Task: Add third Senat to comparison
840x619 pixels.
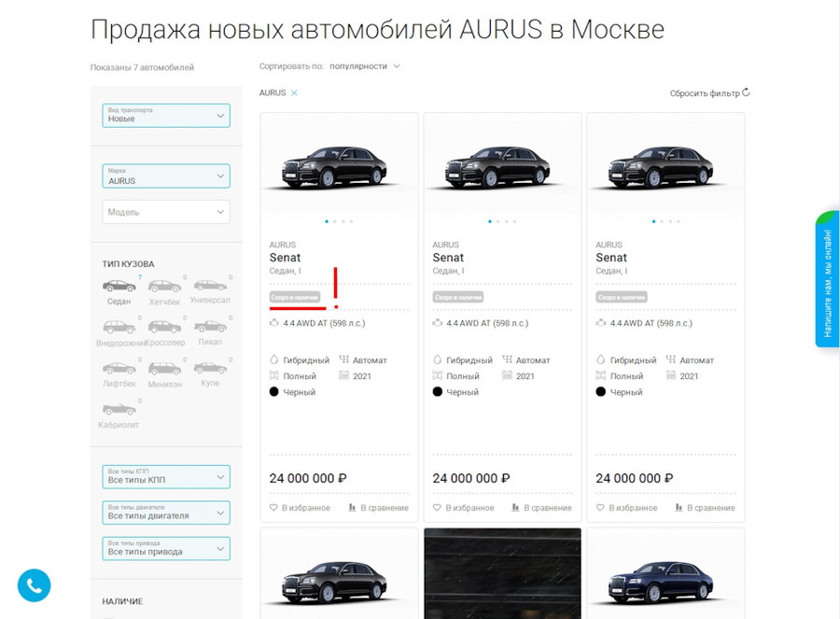Action: (705, 508)
